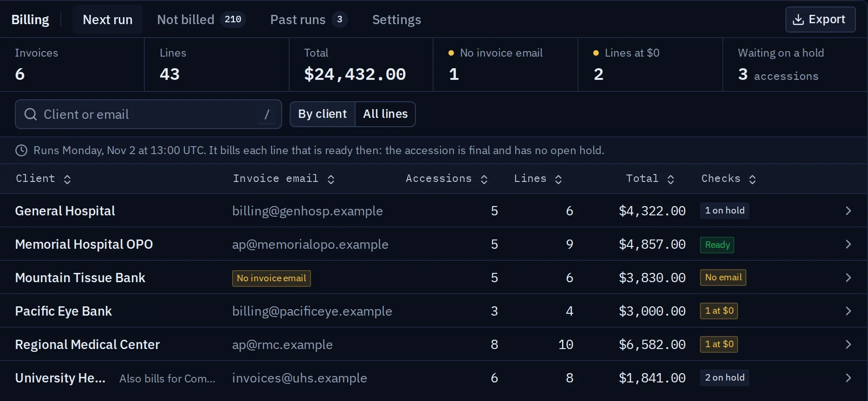This screenshot has width=868, height=401.
Task: Select ap@rmc.example email
Action: coord(282,345)
